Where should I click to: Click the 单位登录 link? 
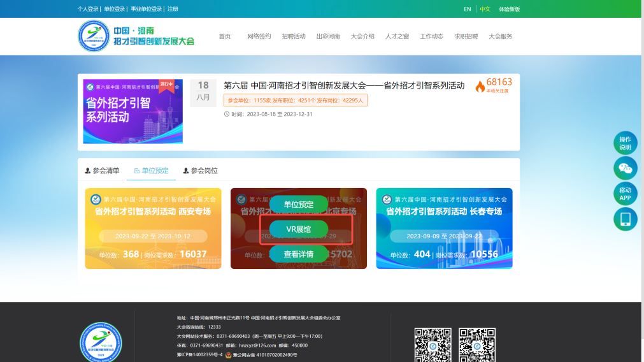114,9
